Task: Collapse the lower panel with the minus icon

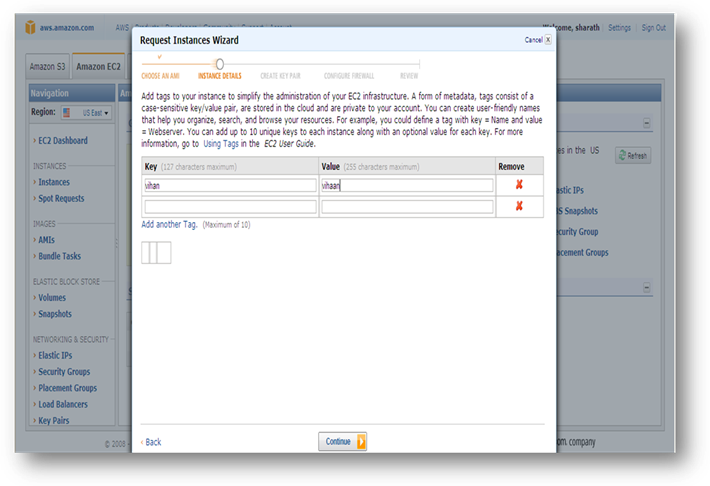Action: click(646, 287)
